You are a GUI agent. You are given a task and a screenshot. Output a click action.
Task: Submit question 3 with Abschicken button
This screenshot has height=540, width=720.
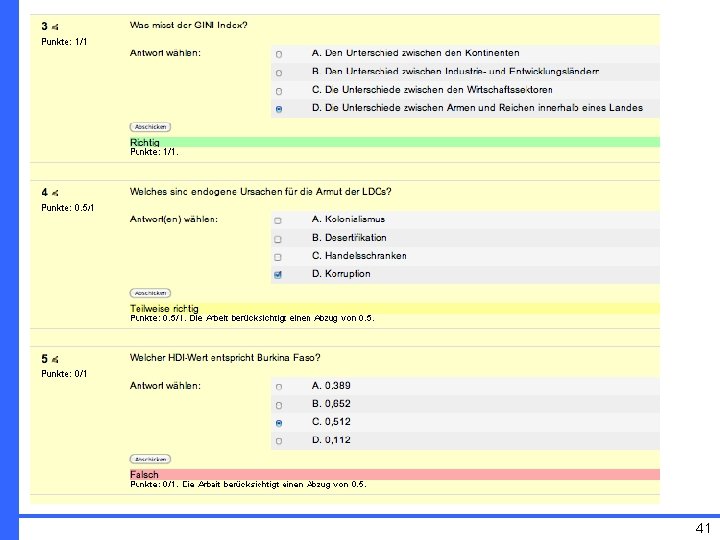(150, 127)
